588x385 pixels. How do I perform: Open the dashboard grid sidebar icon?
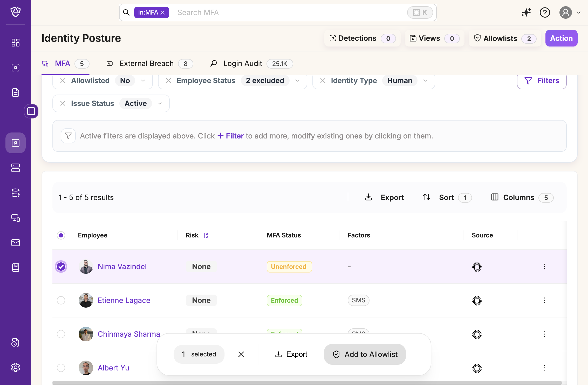coord(16,43)
